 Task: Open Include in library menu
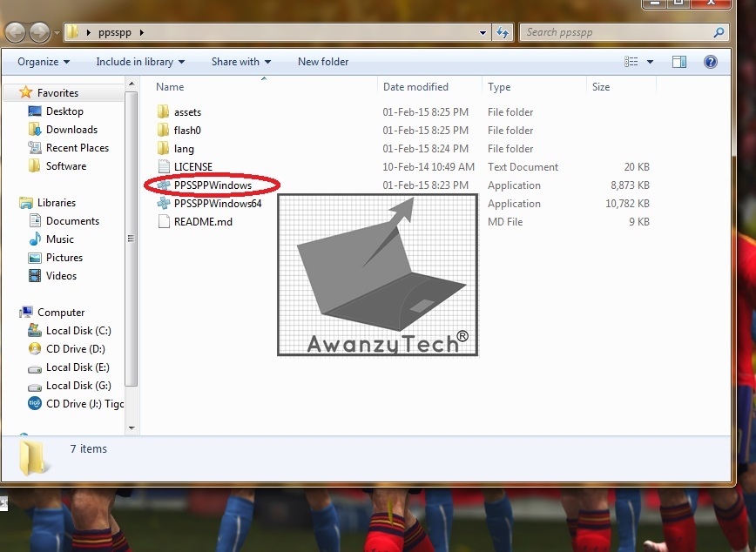140,62
